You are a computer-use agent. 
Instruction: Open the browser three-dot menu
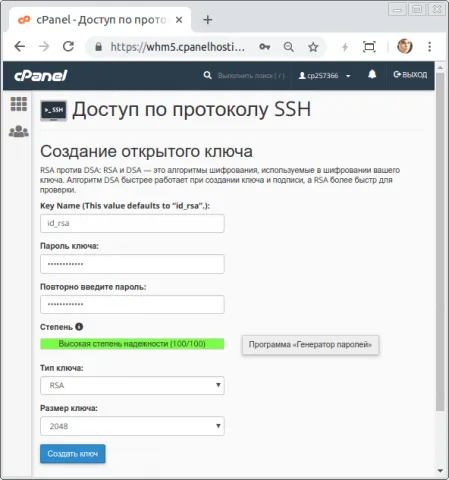pyautogui.click(x=430, y=47)
